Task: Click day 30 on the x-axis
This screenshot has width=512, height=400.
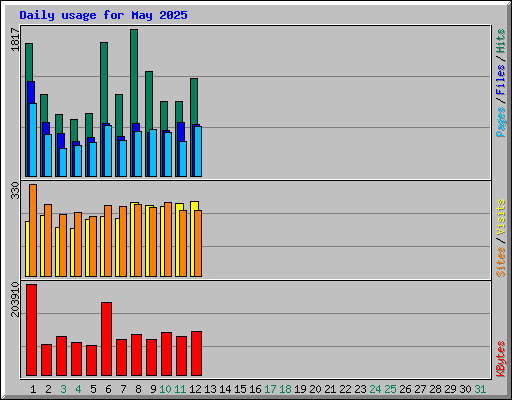Action: pos(465,389)
